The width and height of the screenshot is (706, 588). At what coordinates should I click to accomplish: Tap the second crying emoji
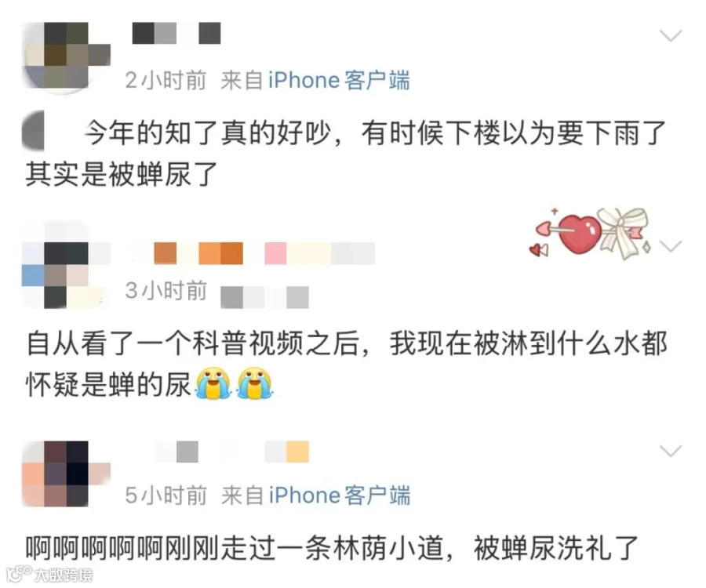(255, 383)
